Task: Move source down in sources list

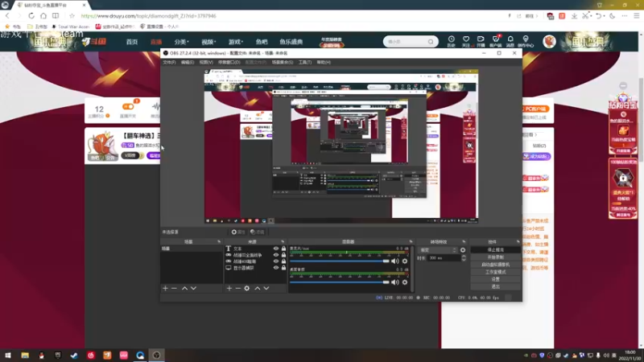Action: coord(266,289)
